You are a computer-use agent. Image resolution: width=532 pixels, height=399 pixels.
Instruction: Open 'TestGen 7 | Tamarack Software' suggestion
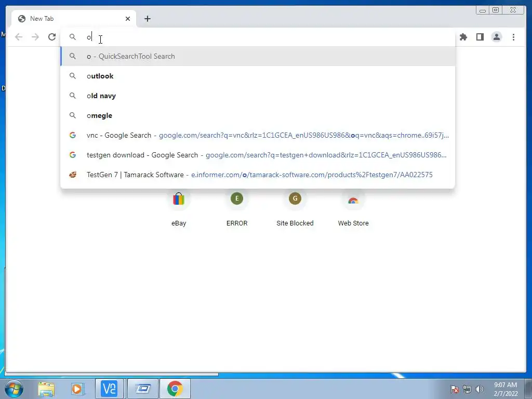pos(258,175)
